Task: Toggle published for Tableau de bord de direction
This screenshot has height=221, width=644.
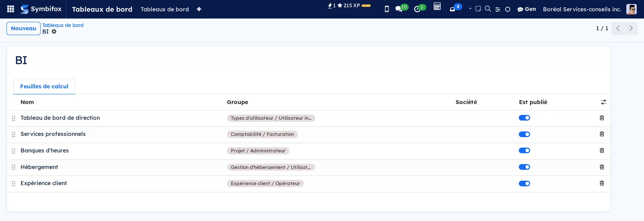Action: pos(524,118)
